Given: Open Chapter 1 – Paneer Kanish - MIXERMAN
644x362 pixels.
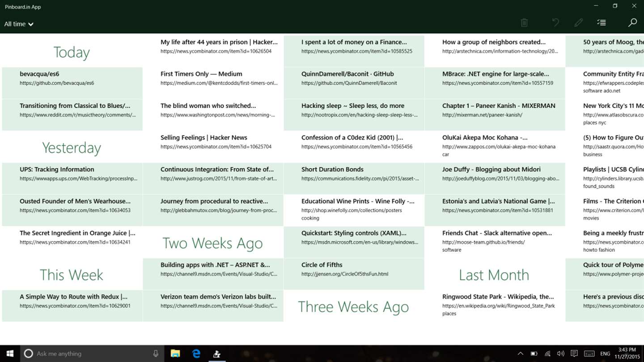Looking at the screenshot, I should [495, 115].
